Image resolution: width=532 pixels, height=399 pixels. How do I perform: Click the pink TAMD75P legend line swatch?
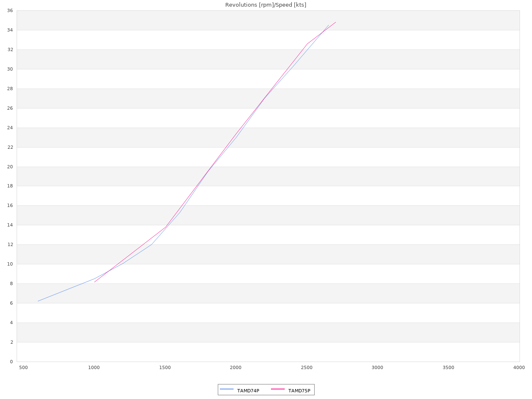click(x=278, y=389)
